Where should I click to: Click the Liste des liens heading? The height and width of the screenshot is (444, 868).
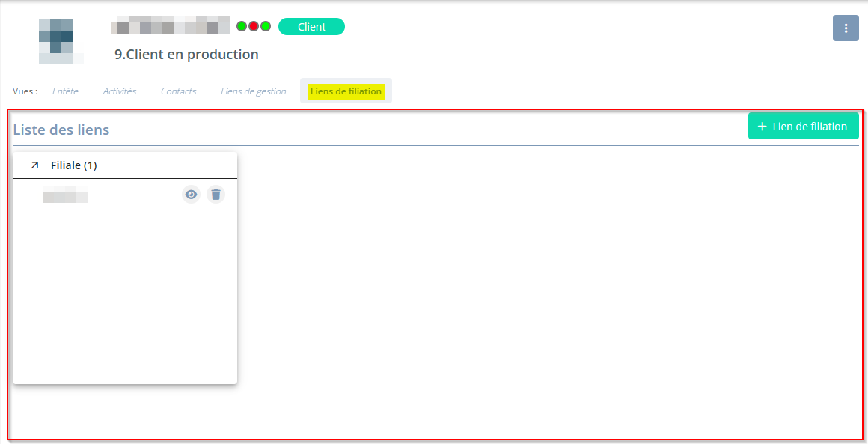click(x=61, y=130)
